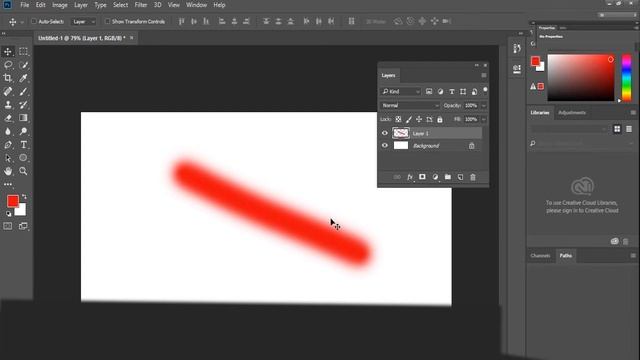Open the Layers panel options menu
Viewport: 640px width, 360px height.
coord(484,76)
